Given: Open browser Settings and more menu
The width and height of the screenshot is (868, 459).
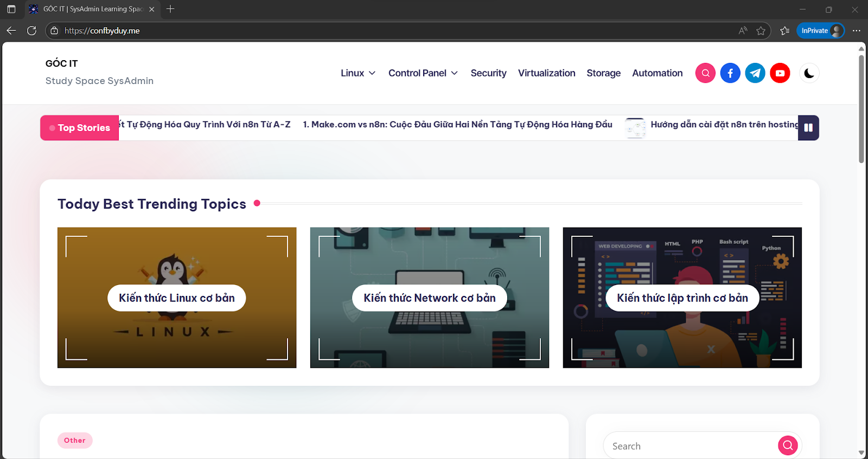Looking at the screenshot, I should coord(857,31).
